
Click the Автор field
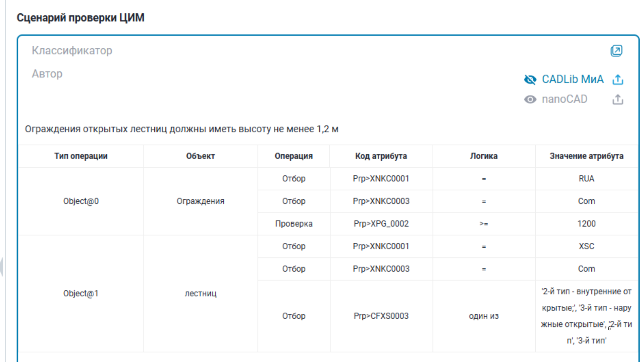coord(47,74)
